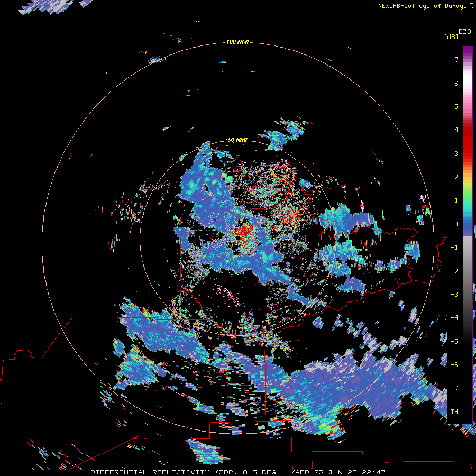Click the TH label on color scale
The image size is (476, 476).
[x=454, y=411]
